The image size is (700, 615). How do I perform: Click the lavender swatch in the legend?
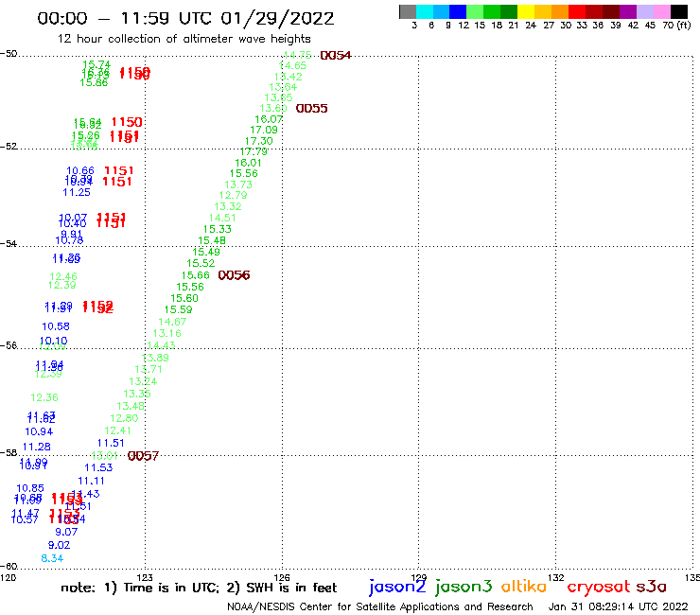point(645,11)
